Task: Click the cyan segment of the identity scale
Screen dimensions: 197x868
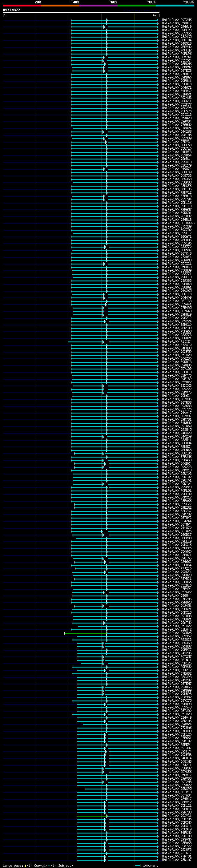Action: coord(175,6)
